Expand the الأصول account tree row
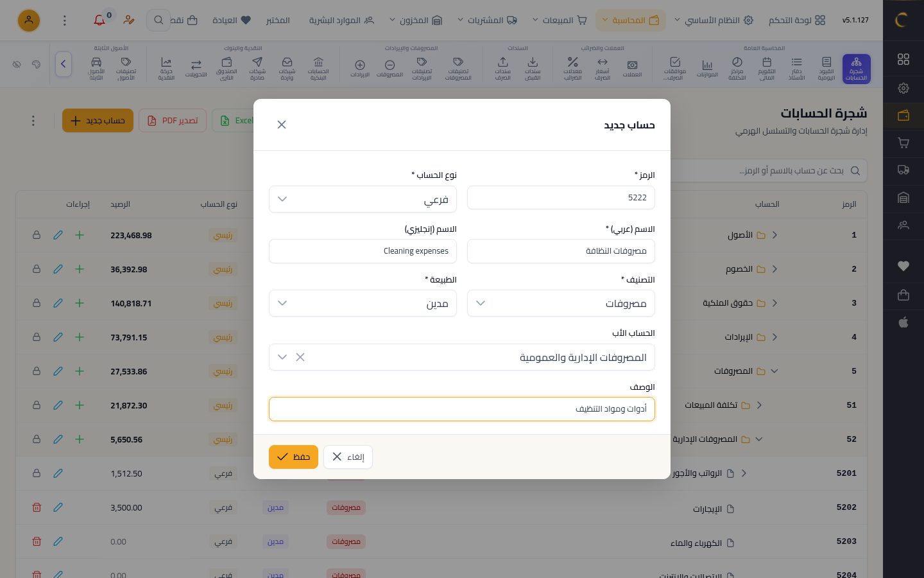The height and width of the screenshot is (578, 924). pos(774,235)
